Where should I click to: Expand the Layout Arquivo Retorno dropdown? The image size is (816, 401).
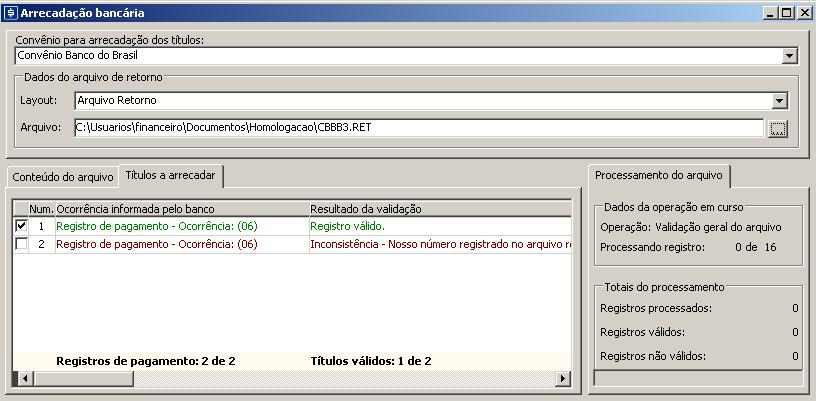tap(780, 101)
